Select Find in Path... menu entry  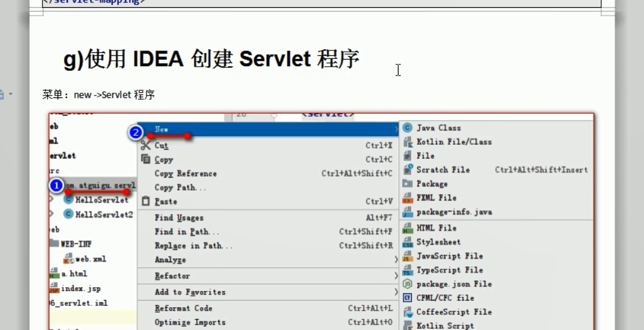(268, 231)
